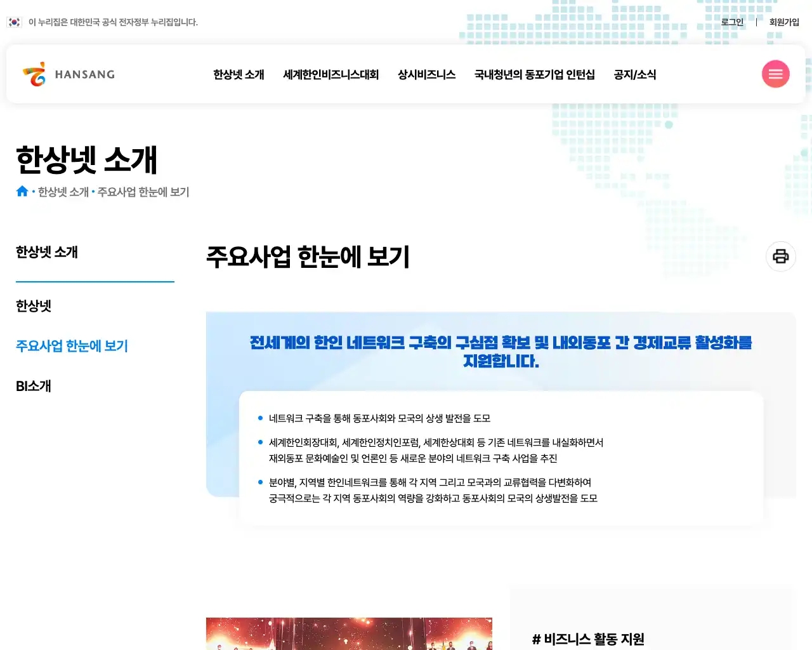Open the 상시비즈니스 menu

point(426,74)
